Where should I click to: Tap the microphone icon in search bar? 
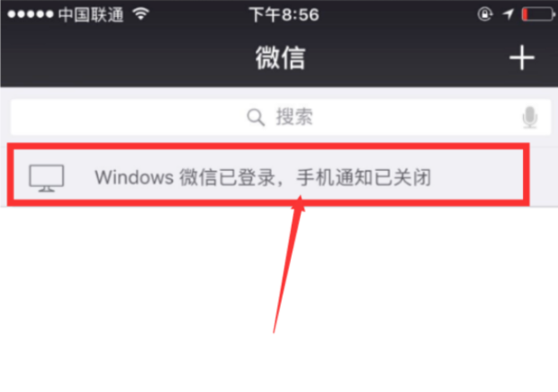click(x=530, y=117)
